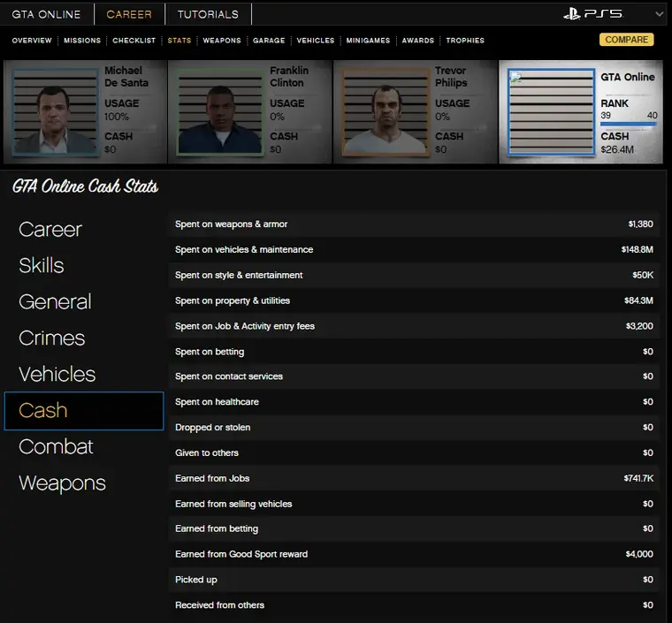
Task: Open the Weapons submenu link
Action: click(x=222, y=41)
